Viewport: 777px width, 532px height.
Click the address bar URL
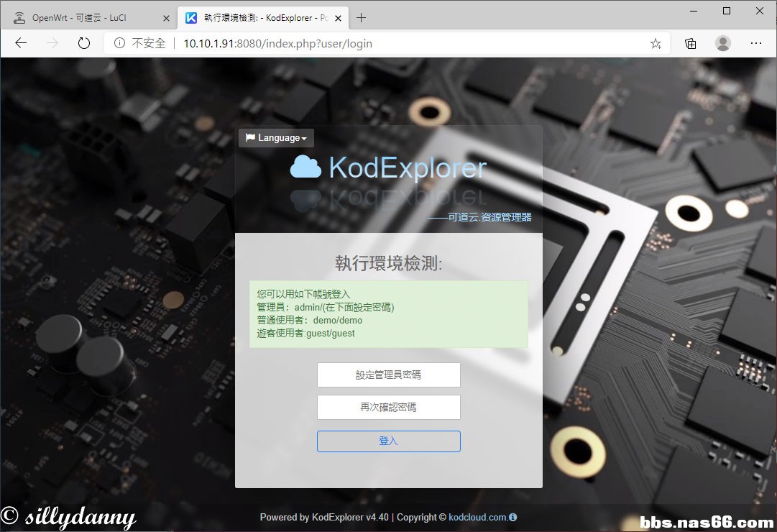click(x=277, y=44)
